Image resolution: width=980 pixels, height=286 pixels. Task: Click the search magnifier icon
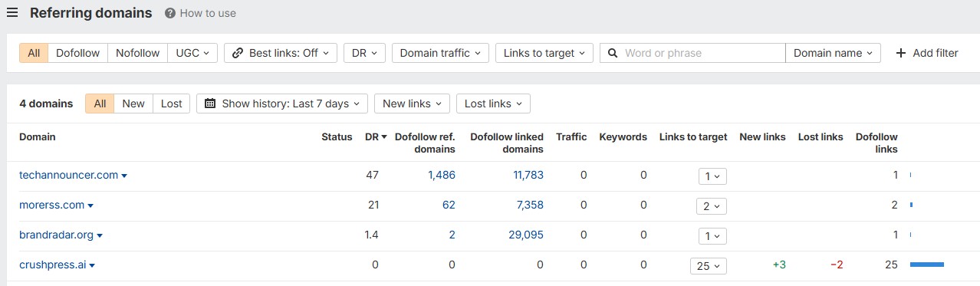(613, 53)
